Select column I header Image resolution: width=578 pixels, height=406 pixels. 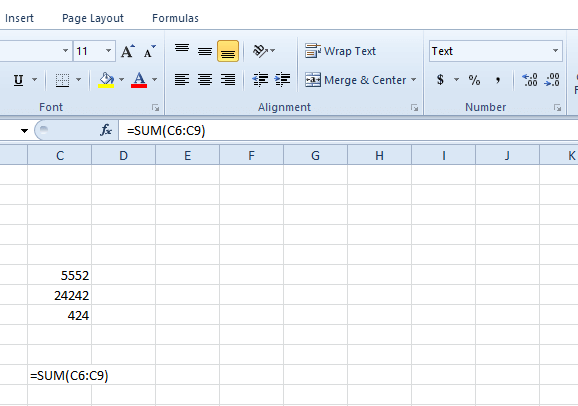click(x=443, y=155)
